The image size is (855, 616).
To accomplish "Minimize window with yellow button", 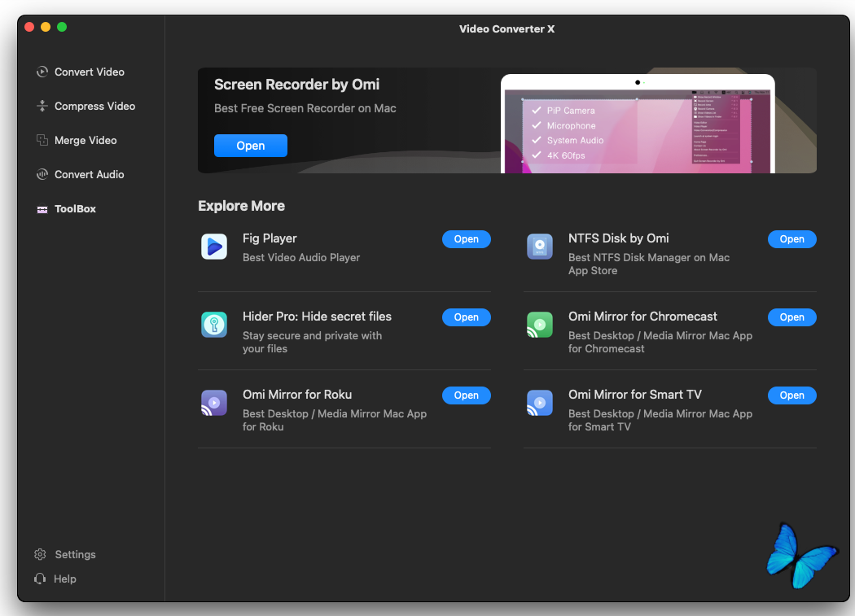I will (x=46, y=27).
